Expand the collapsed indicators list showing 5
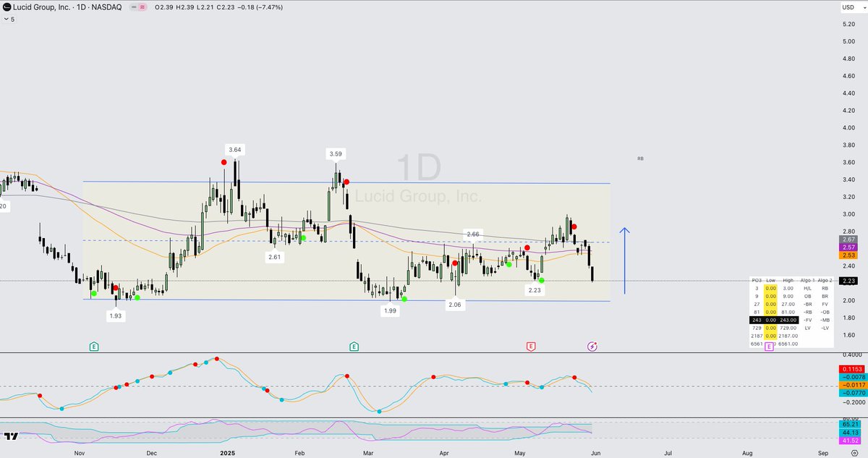 coord(9,20)
